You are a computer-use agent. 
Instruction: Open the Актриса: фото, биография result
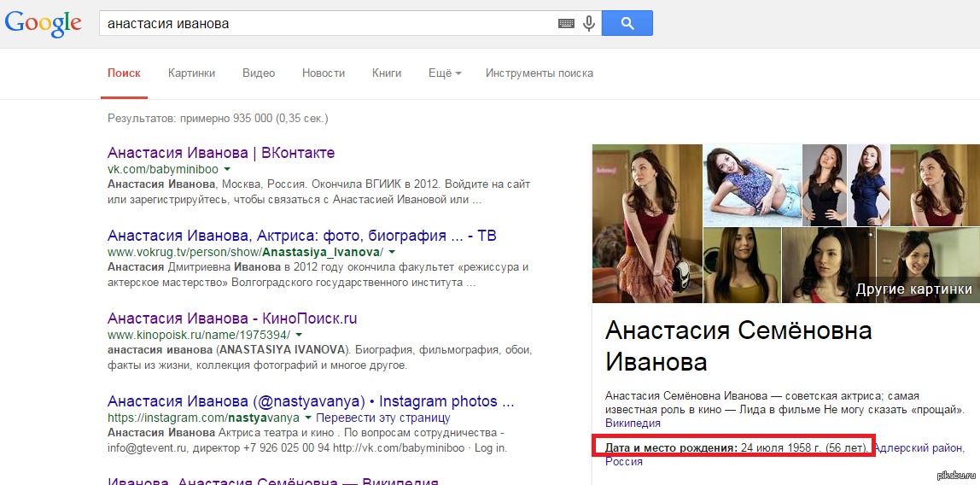[x=302, y=236]
